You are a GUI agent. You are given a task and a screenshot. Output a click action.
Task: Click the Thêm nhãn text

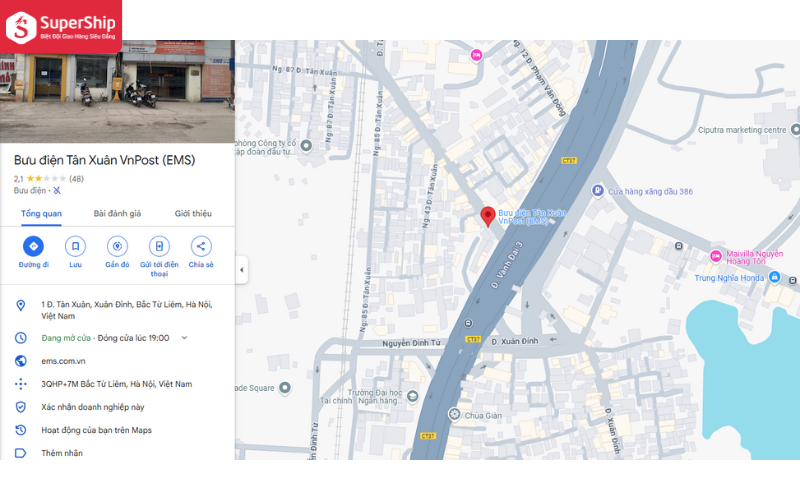pyautogui.click(x=62, y=453)
